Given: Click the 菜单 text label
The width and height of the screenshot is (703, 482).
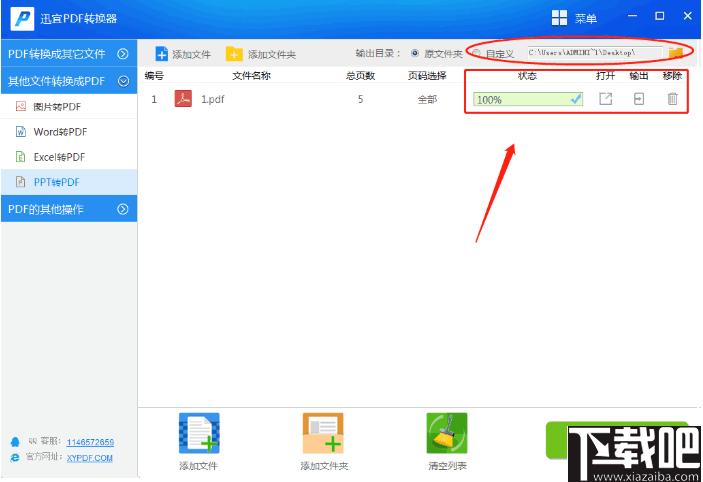Looking at the screenshot, I should 586,18.
